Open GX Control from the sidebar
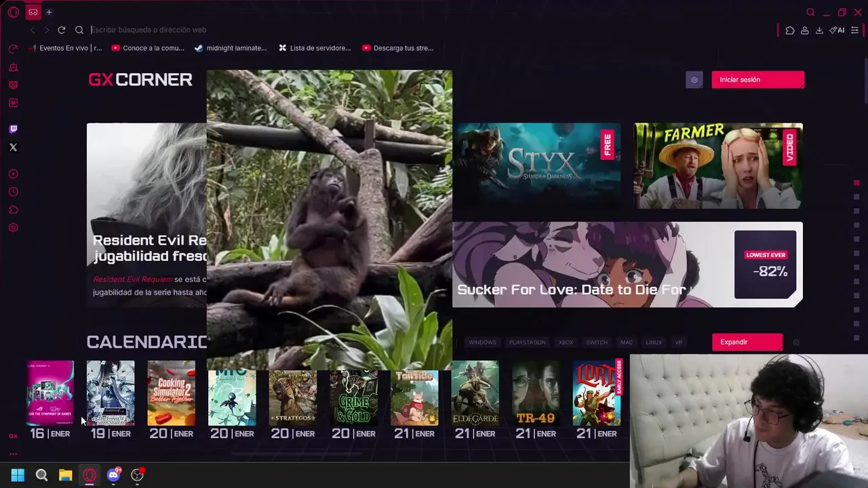This screenshot has width=868, height=488. [x=13, y=49]
